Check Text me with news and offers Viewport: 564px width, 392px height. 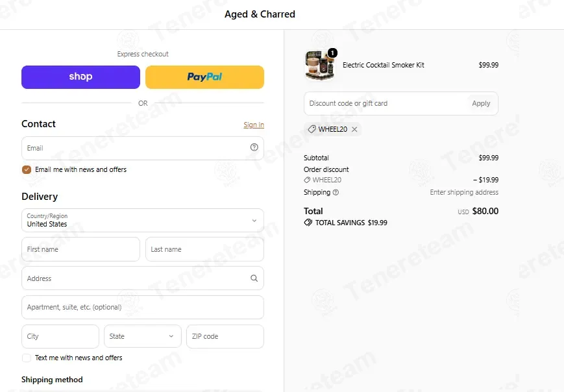27,358
